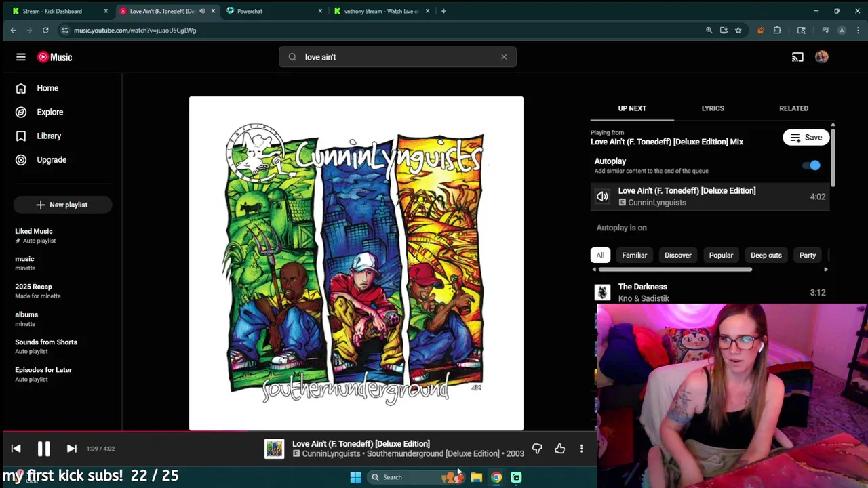Click the search magnifier icon
The image size is (868, 488).
(x=292, y=57)
